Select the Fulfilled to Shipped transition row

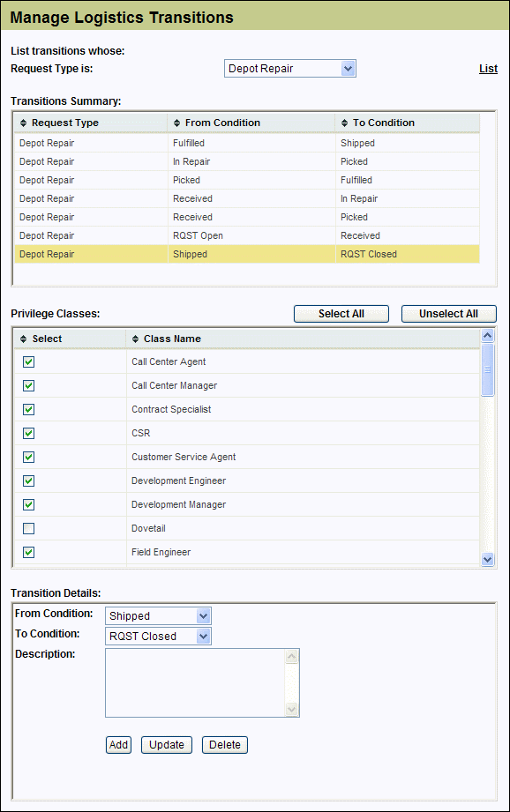(247, 143)
